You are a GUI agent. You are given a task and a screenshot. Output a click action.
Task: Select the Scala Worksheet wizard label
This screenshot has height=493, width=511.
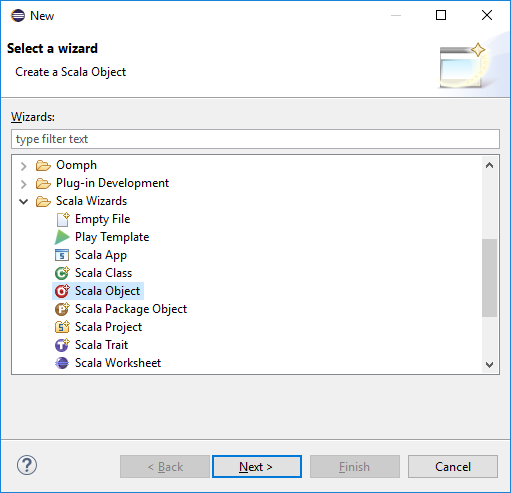[118, 363]
